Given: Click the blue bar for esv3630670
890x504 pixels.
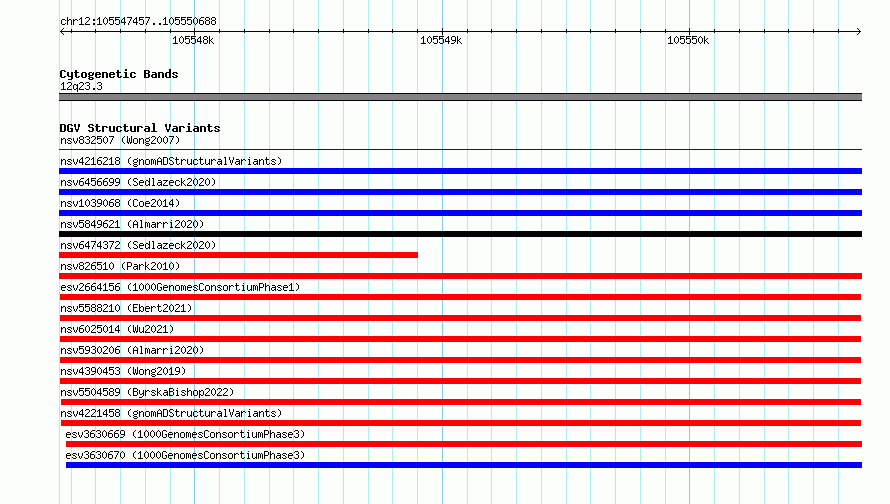Looking at the screenshot, I should pos(464,465).
